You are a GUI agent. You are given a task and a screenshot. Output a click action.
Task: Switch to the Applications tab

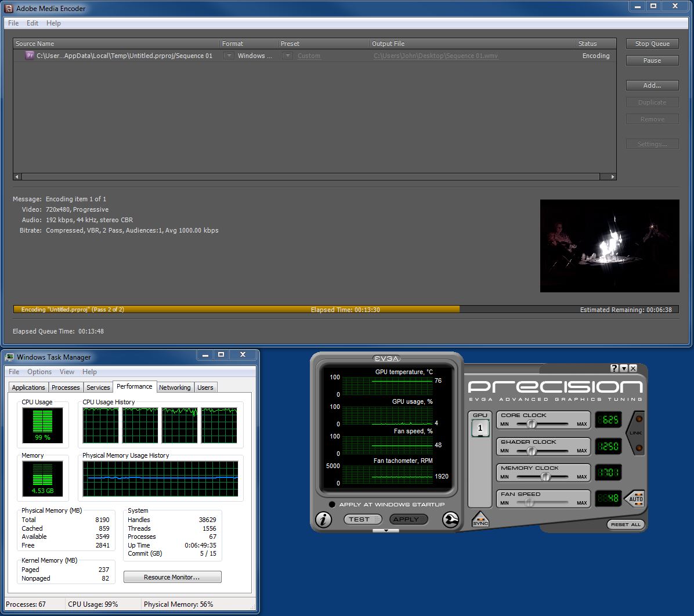(28, 387)
